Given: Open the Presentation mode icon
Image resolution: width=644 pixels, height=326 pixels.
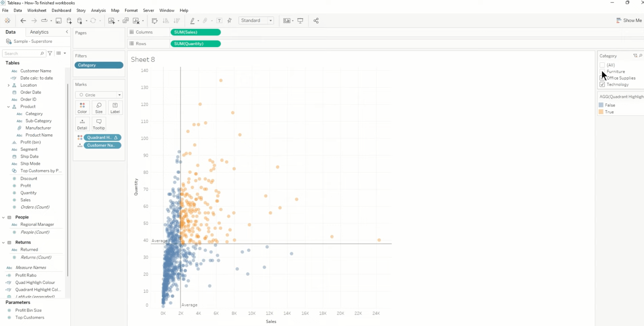Looking at the screenshot, I should 300,21.
